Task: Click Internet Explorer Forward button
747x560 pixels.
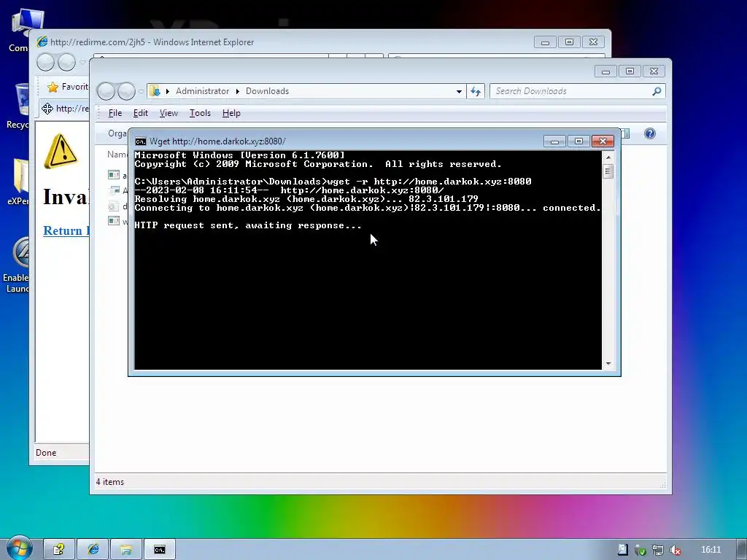Action: pos(66,62)
